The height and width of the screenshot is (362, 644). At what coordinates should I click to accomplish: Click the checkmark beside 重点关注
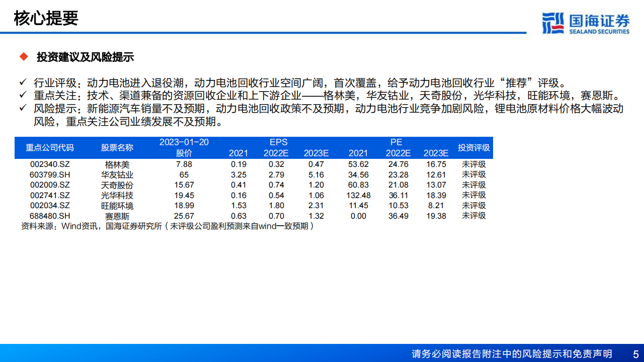pyautogui.click(x=23, y=95)
